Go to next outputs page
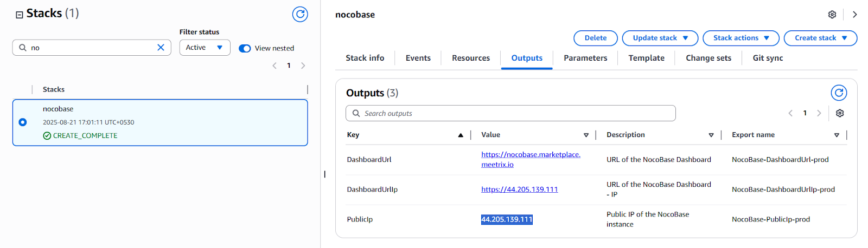 (819, 113)
